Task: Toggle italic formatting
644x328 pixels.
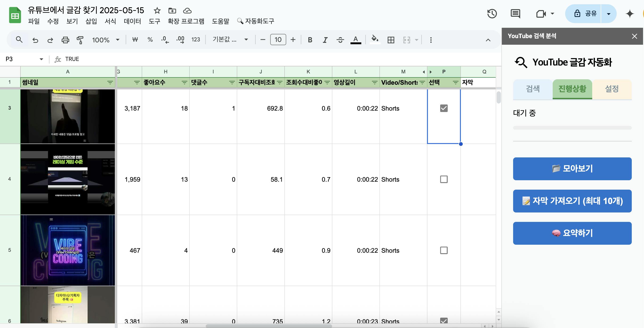Action: [325, 40]
